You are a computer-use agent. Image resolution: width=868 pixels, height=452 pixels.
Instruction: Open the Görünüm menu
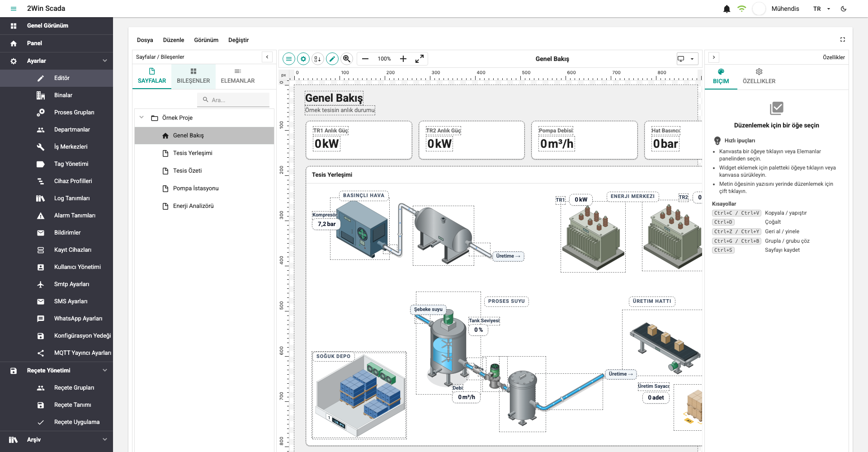(x=206, y=40)
